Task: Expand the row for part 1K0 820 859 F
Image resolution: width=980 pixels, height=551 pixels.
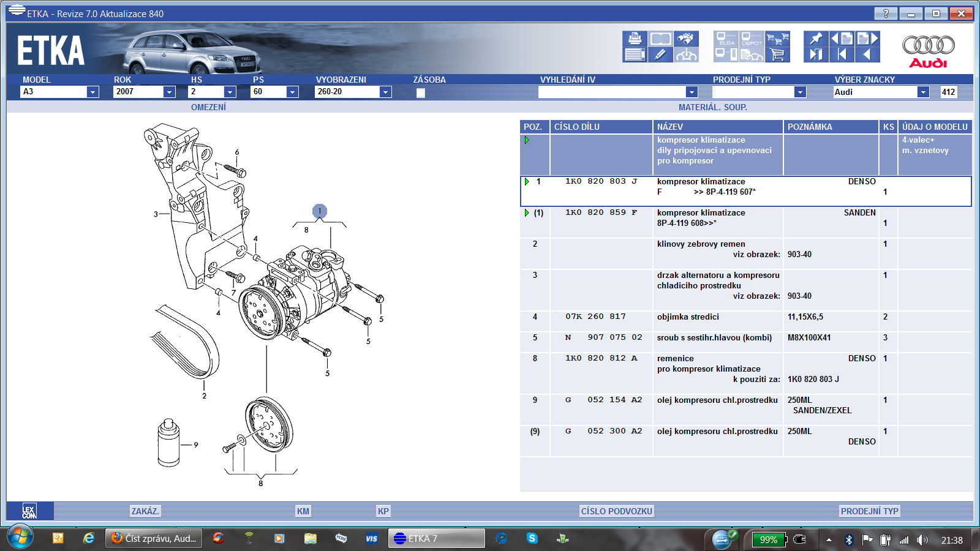Action: (527, 213)
